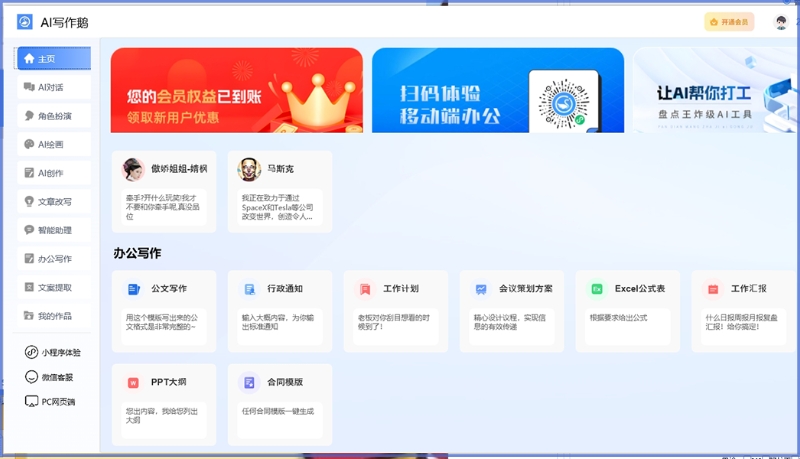
Task: Open the 公文写作 template title
Action: click(169, 289)
